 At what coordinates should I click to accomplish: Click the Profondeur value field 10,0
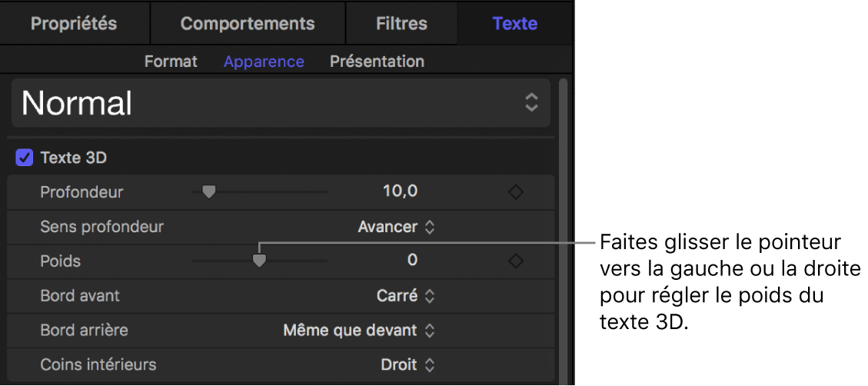click(400, 191)
